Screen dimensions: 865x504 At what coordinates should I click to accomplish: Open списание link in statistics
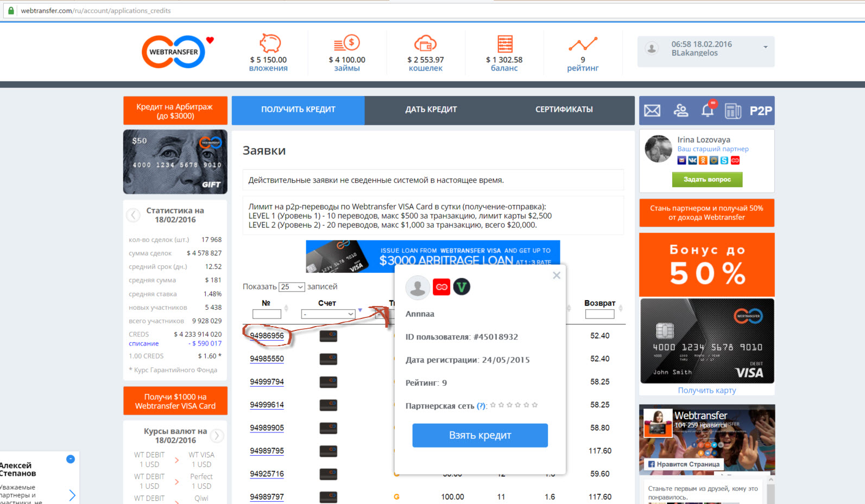tap(144, 343)
